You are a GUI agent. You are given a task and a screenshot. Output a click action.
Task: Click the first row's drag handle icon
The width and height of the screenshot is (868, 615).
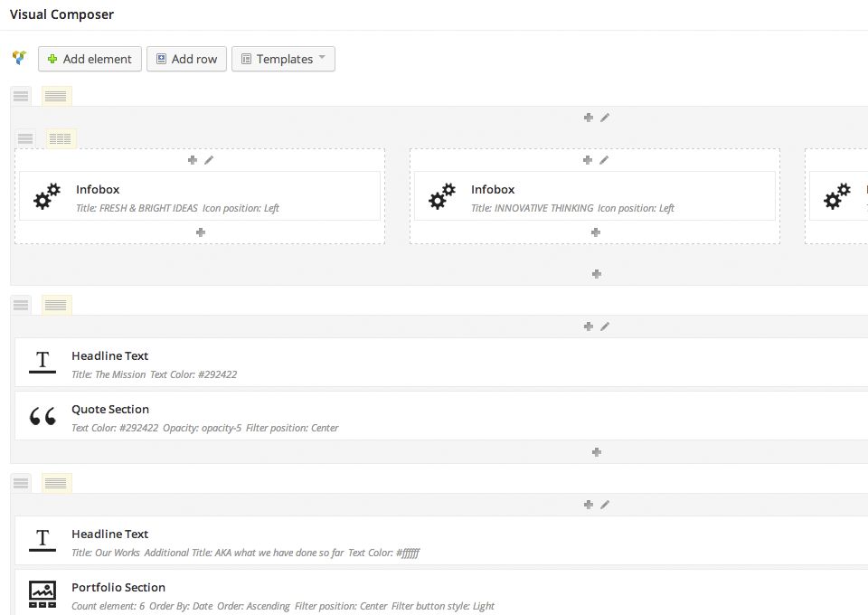point(21,96)
